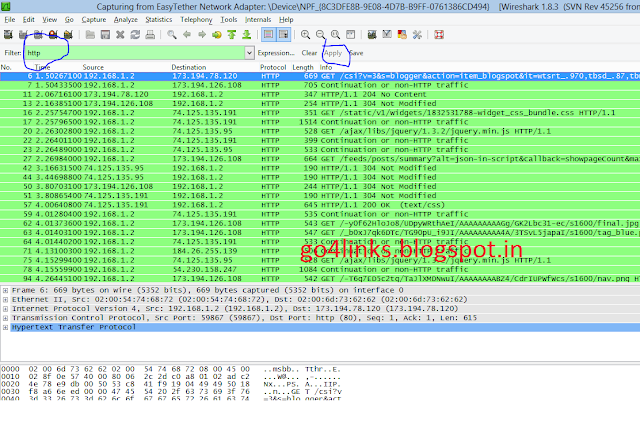Viewport: 640px width, 432px height.
Task: Print packets toolbar icon
Action: 150,35
